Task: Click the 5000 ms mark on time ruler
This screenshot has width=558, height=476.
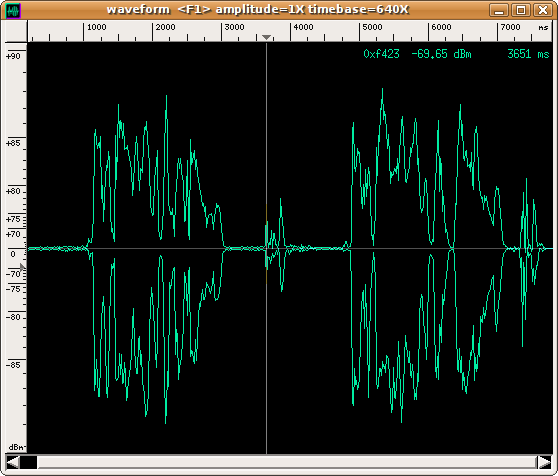Action: pyautogui.click(x=372, y=27)
